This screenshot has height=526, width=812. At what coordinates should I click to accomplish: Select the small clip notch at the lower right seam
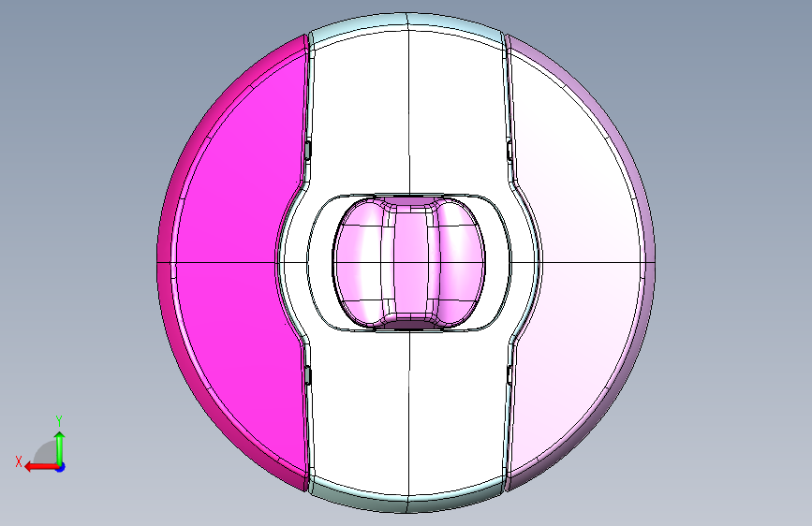tap(509, 375)
